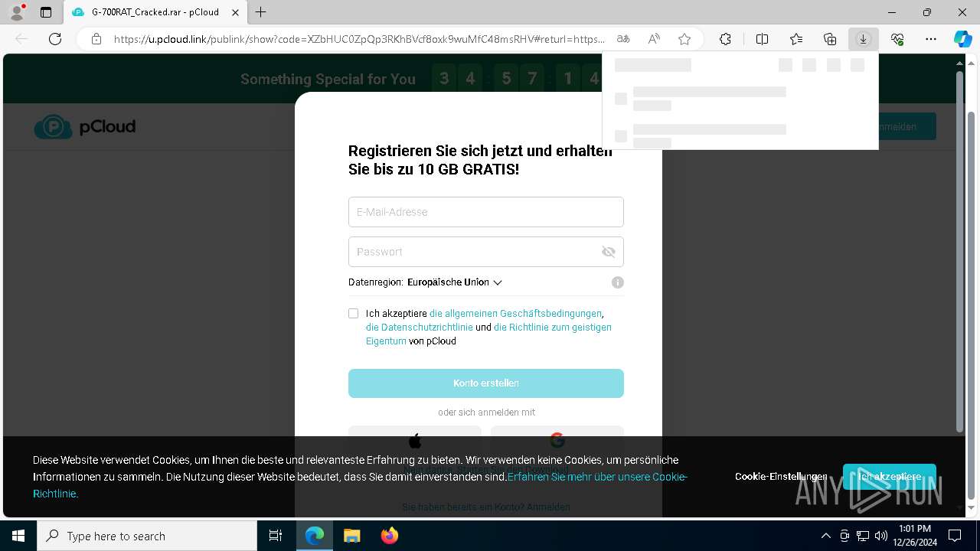This screenshot has width=980, height=551.
Task: Accept cookies with Ich akzeptiere button
Action: click(890, 477)
